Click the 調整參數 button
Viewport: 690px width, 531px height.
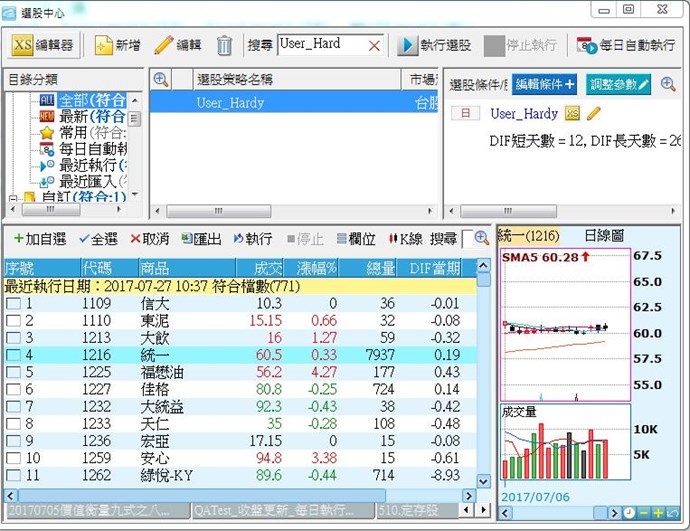click(x=619, y=83)
